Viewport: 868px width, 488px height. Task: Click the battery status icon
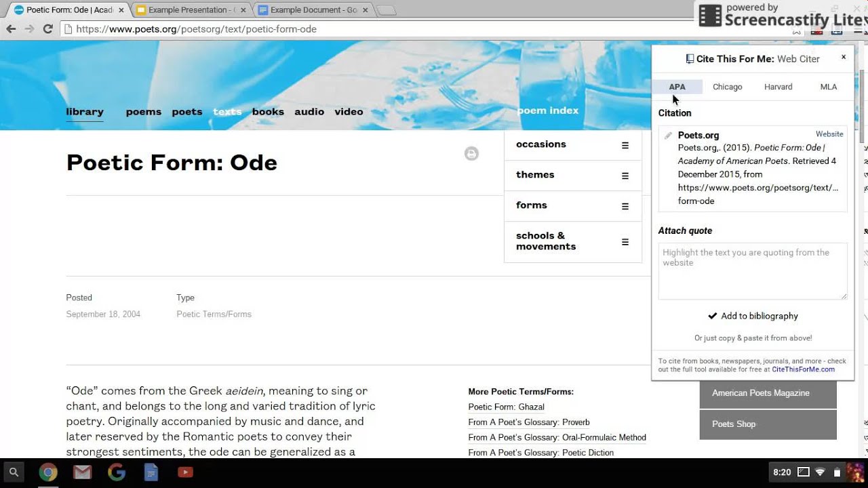pyautogui.click(x=837, y=472)
